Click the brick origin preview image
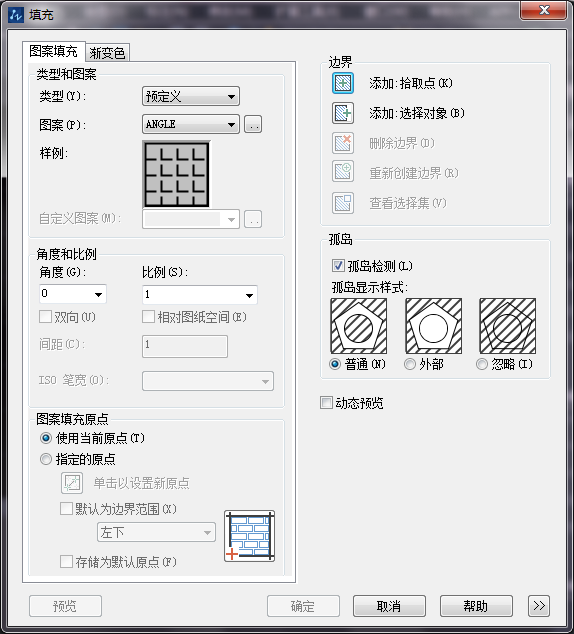 click(x=250, y=536)
